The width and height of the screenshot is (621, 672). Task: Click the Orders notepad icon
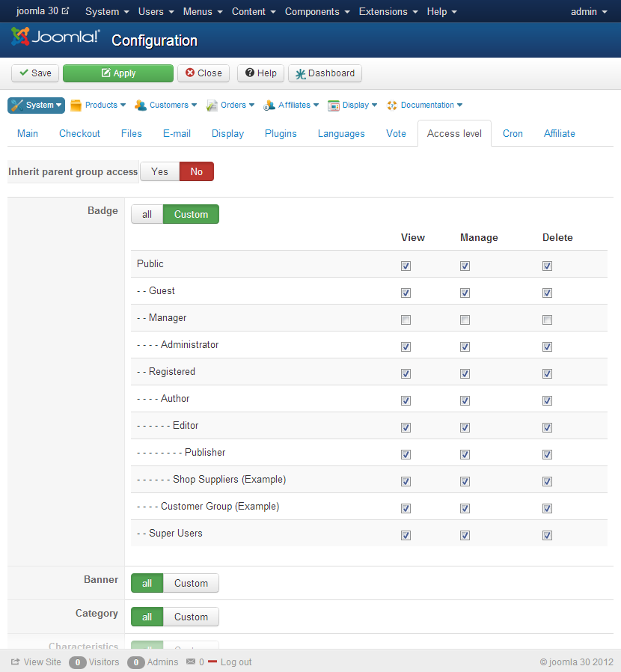[212, 106]
